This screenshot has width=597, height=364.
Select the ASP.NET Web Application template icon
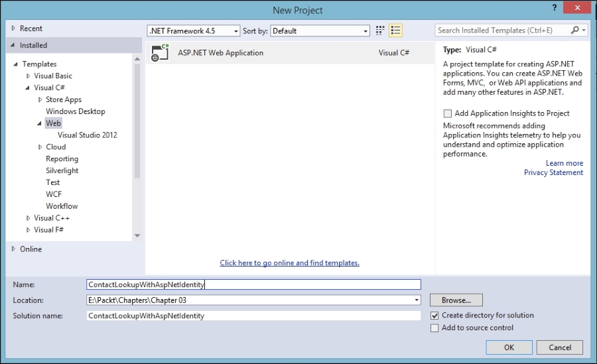pos(160,53)
